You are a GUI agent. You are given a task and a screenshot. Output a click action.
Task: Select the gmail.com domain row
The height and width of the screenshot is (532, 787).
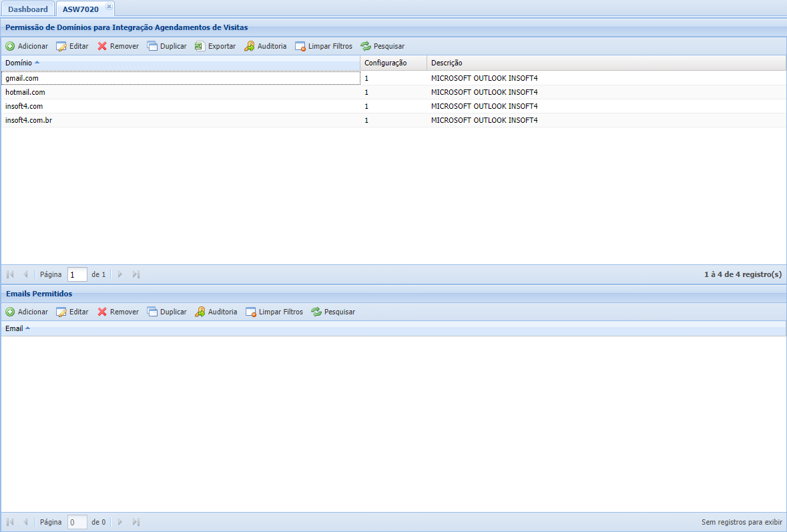pos(394,78)
